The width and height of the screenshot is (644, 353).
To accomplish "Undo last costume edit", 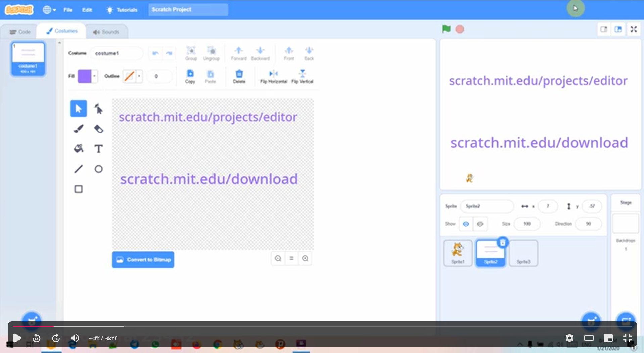I will pos(155,53).
